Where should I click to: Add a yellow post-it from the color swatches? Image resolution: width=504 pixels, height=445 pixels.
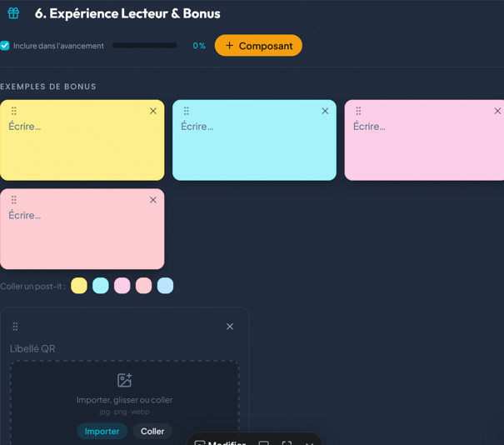click(x=79, y=286)
